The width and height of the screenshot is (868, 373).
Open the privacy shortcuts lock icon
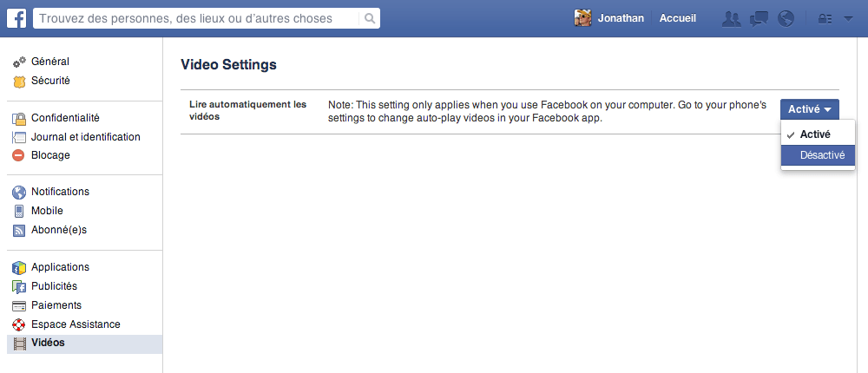(x=825, y=18)
